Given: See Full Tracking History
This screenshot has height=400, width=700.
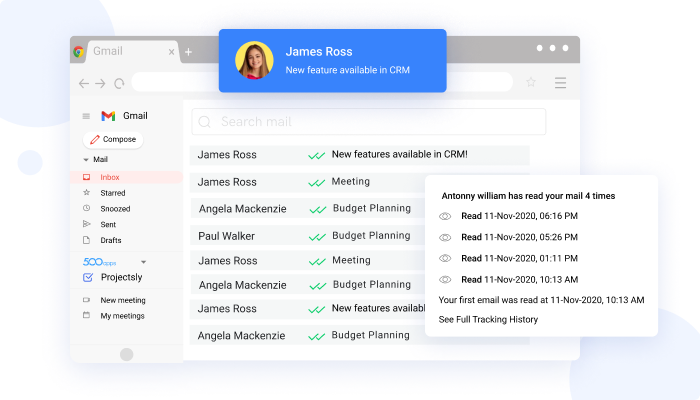Looking at the screenshot, I should 488,320.
